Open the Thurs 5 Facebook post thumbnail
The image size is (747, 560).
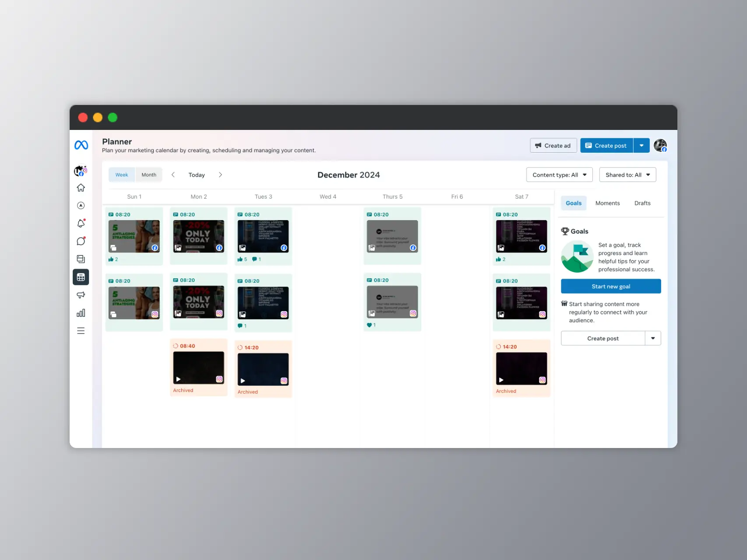point(392,236)
